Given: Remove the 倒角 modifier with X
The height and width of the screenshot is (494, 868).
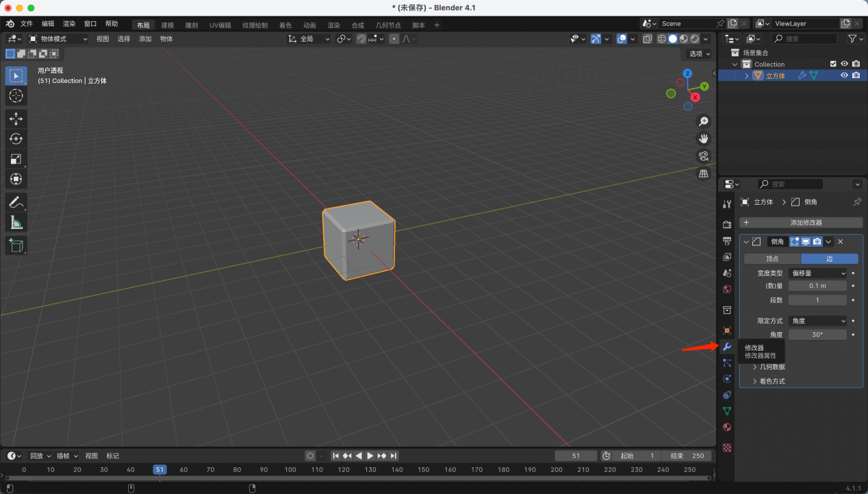Looking at the screenshot, I should [x=841, y=241].
